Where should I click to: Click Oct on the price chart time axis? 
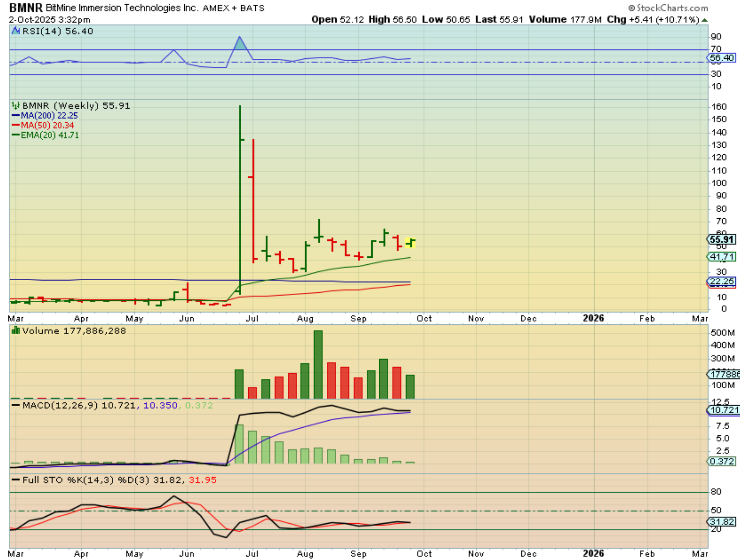(424, 318)
